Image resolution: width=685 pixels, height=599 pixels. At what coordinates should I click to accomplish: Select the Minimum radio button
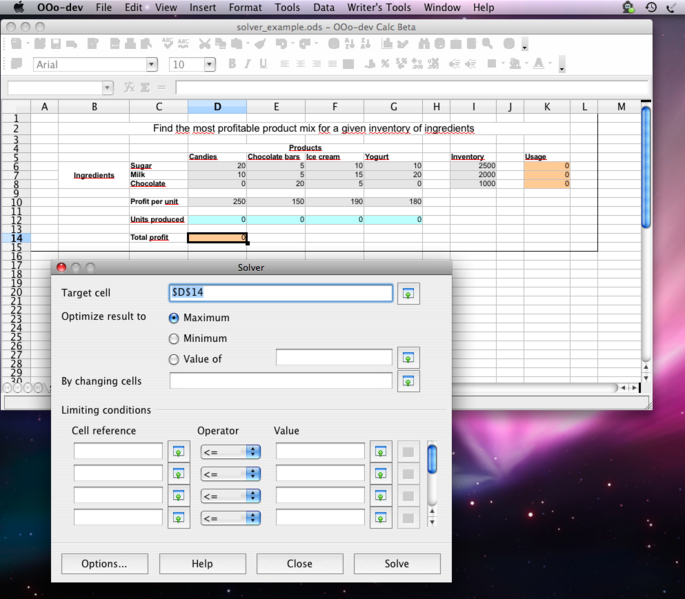[174, 339]
